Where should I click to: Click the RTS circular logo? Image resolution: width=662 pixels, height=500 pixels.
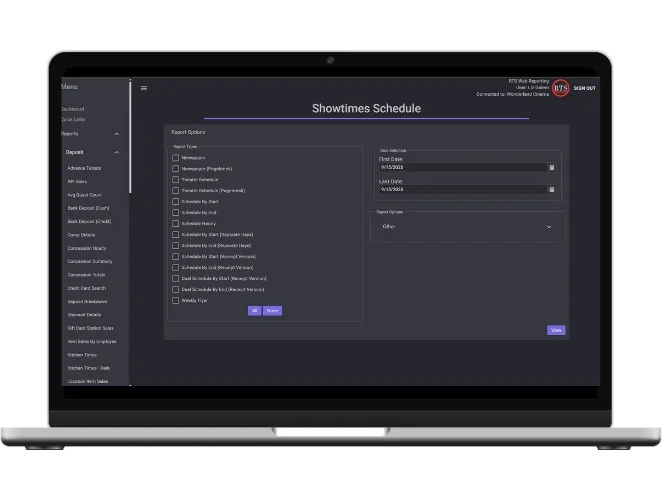click(x=560, y=88)
